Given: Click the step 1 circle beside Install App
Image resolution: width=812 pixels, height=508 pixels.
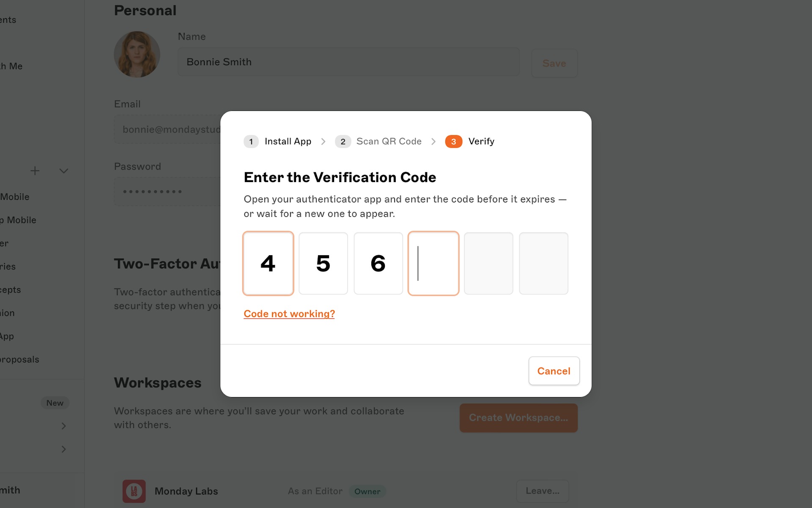Looking at the screenshot, I should pyautogui.click(x=251, y=141).
